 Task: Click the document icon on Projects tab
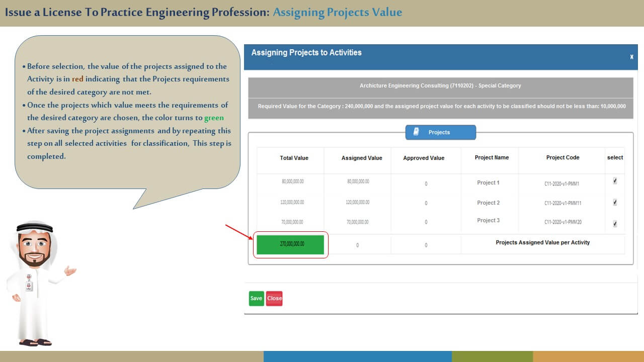point(416,132)
